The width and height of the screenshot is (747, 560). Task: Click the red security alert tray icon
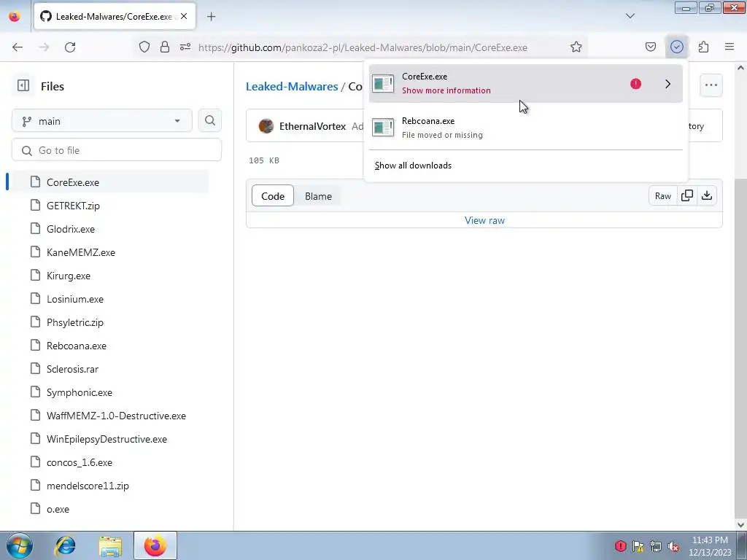coord(620,545)
